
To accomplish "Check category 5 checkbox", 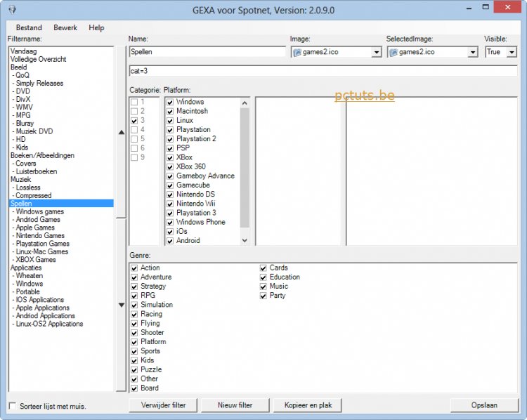I will [134, 139].
